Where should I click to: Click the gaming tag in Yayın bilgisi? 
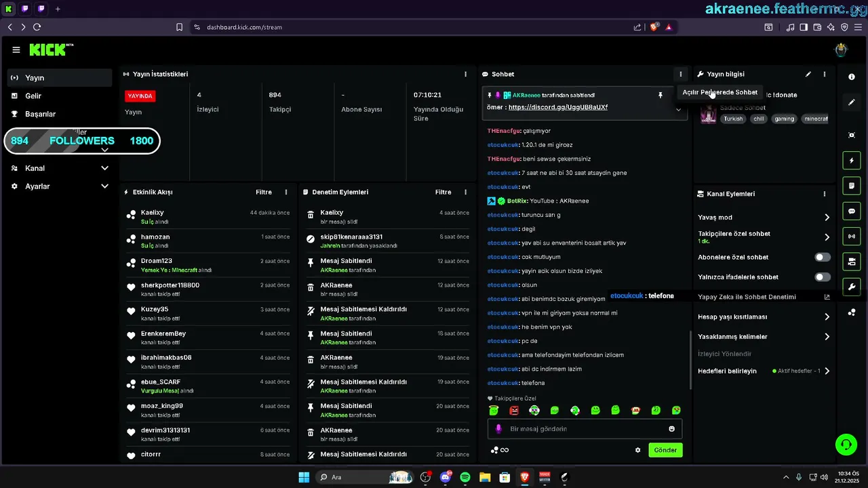[x=784, y=119]
